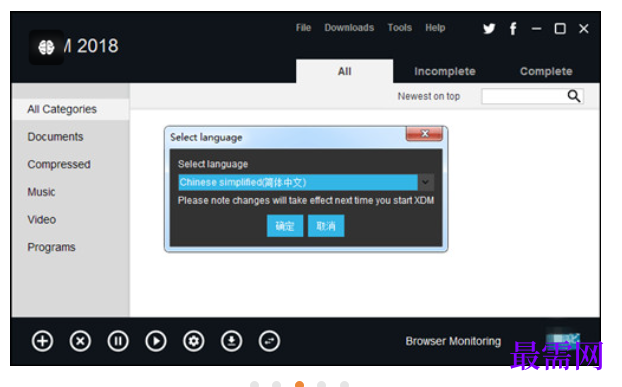Select Chinese simplified in language combo box
Viewport: 622px width, 387px height.
[x=298, y=182]
